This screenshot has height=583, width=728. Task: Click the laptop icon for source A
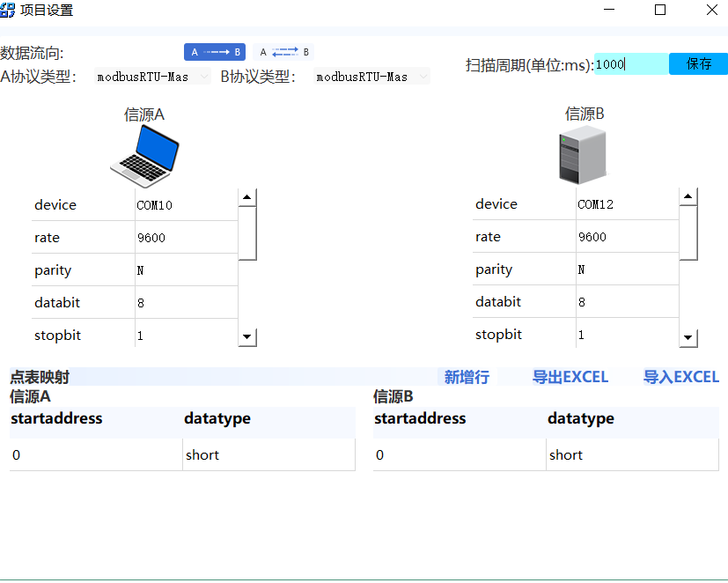(145, 157)
